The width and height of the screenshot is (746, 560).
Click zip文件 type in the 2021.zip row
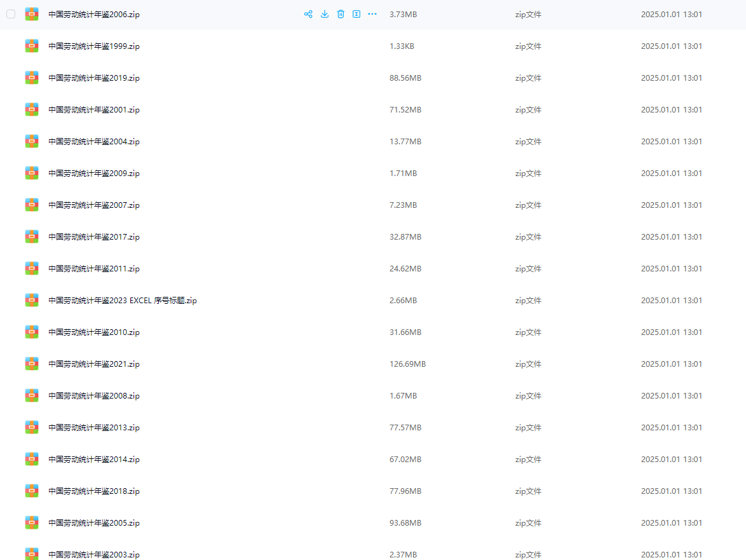coord(528,364)
